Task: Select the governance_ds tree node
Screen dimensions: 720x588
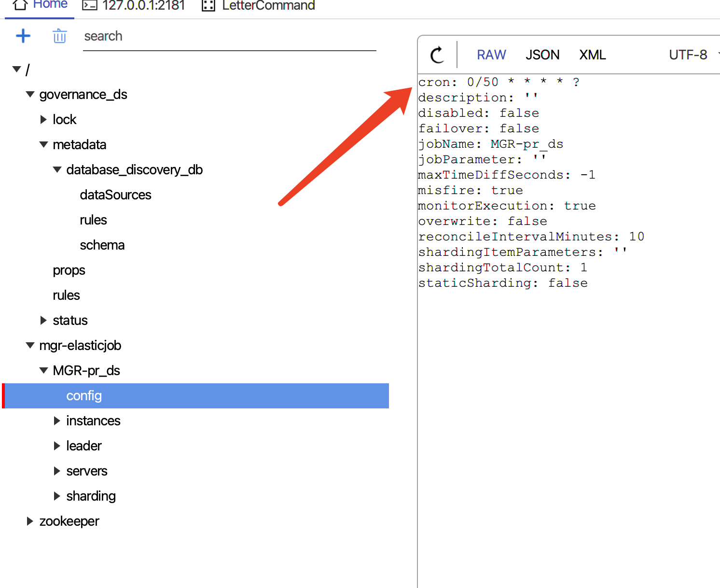Action: [83, 95]
